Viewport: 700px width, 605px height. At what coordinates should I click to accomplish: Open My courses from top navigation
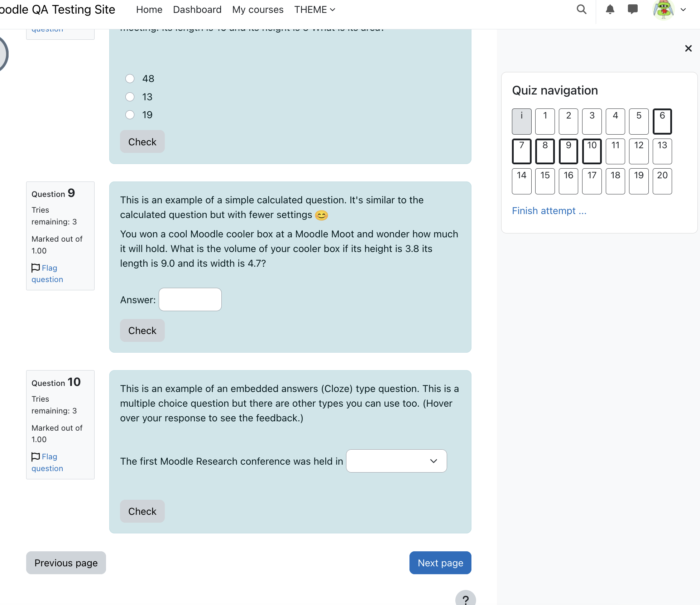coord(258,10)
